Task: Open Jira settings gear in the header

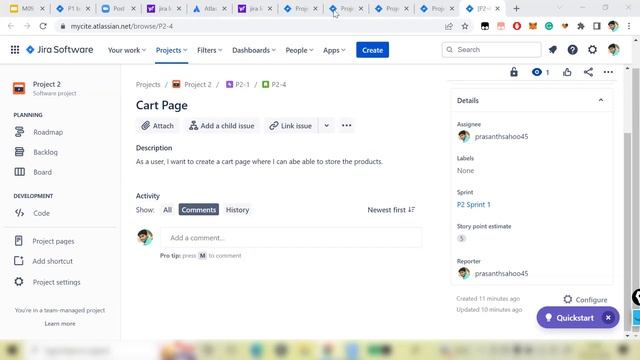Action: point(592,50)
